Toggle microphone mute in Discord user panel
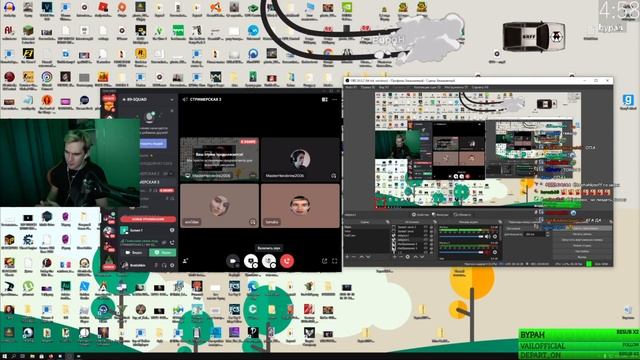 click(156, 265)
